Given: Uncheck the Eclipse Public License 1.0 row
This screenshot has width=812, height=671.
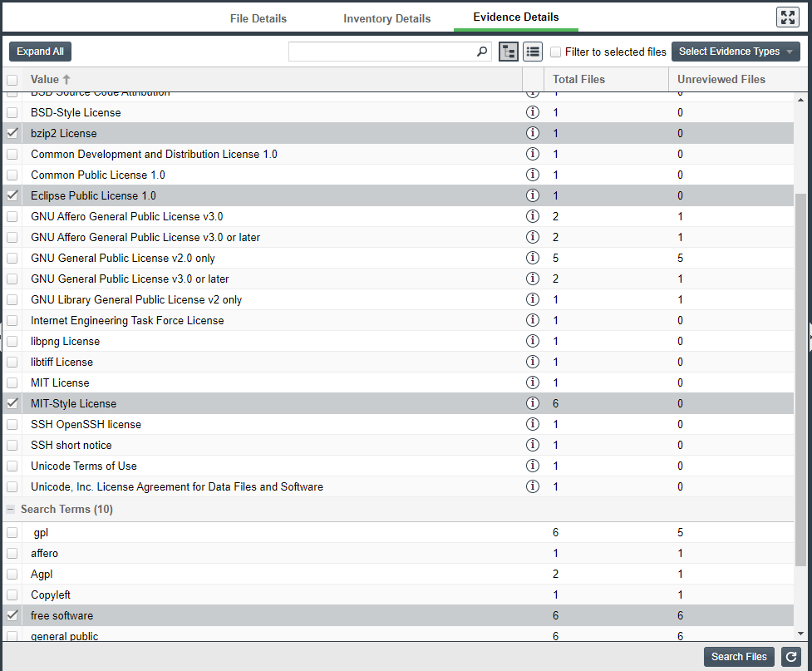Looking at the screenshot, I should coord(12,195).
